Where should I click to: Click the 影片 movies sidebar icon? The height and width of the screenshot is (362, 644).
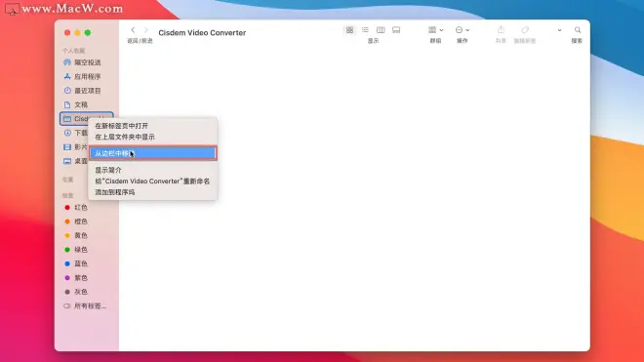tap(67, 147)
